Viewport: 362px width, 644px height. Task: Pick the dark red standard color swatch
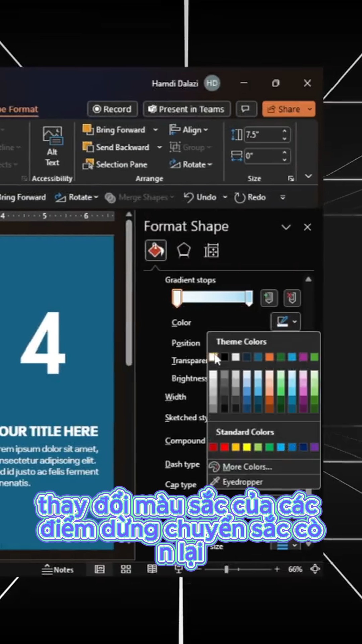pyautogui.click(x=213, y=447)
